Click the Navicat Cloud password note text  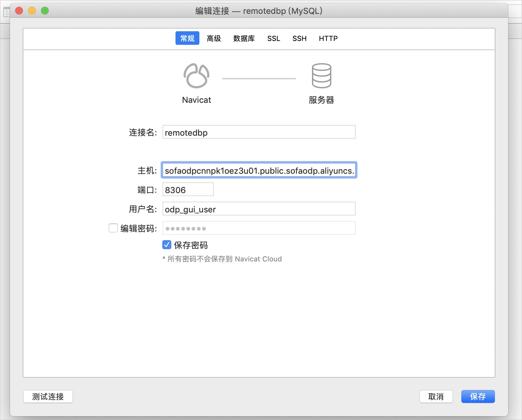point(222,259)
